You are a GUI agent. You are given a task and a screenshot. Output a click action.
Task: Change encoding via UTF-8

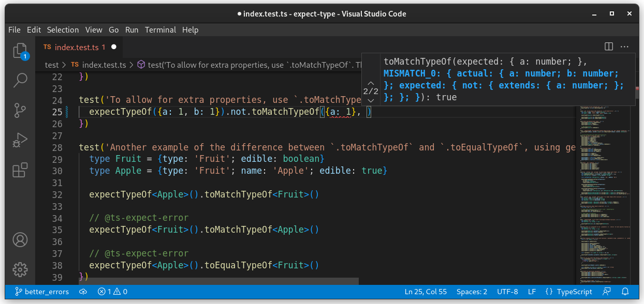(507, 292)
